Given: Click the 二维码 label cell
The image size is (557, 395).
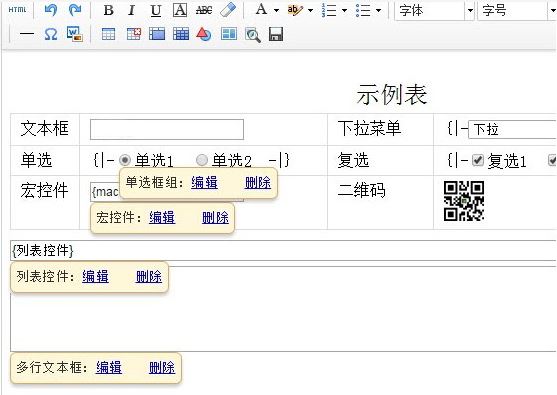Looking at the screenshot, I should pos(380,202).
